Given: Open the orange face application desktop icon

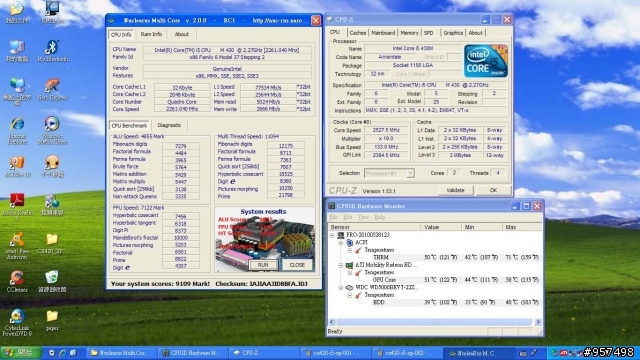Looking at the screenshot, I should click(52, 166).
